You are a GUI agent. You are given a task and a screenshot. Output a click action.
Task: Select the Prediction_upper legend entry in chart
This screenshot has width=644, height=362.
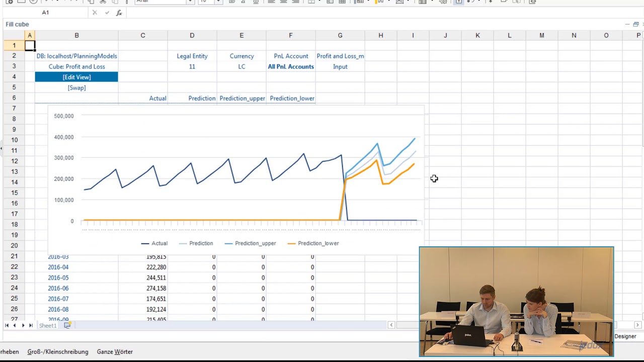[x=250, y=243]
